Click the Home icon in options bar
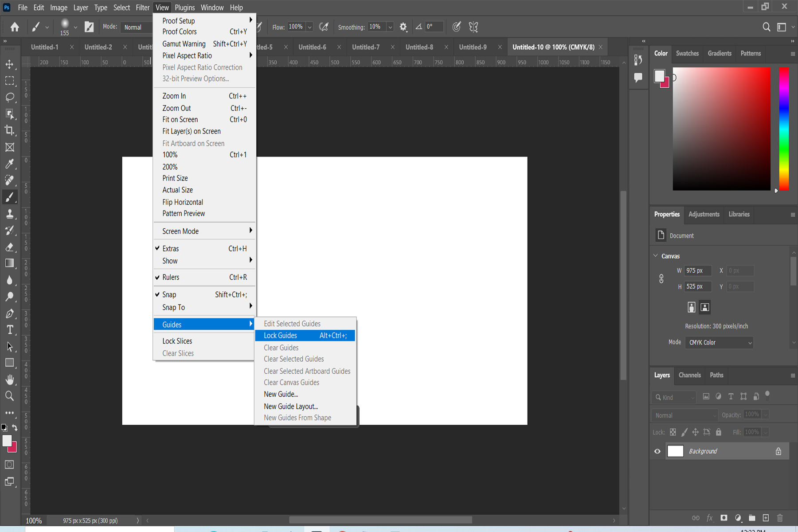This screenshot has width=798, height=532. [15, 27]
